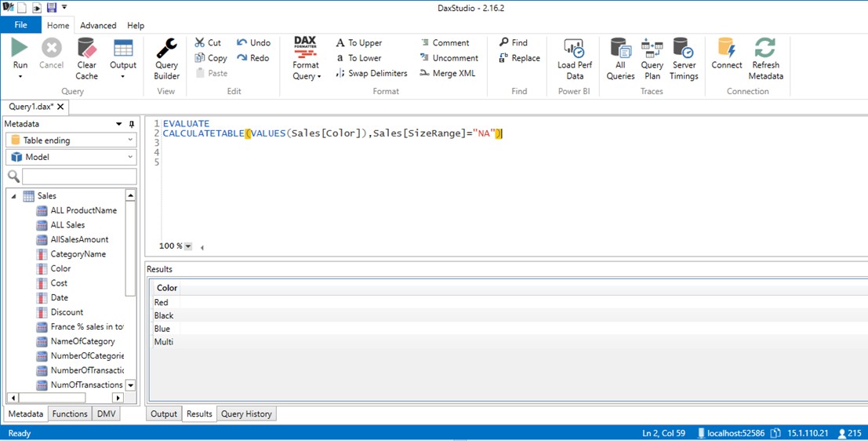Image resolution: width=868 pixels, height=441 pixels.
Task: Pin the Metadata pane
Action: click(x=132, y=124)
